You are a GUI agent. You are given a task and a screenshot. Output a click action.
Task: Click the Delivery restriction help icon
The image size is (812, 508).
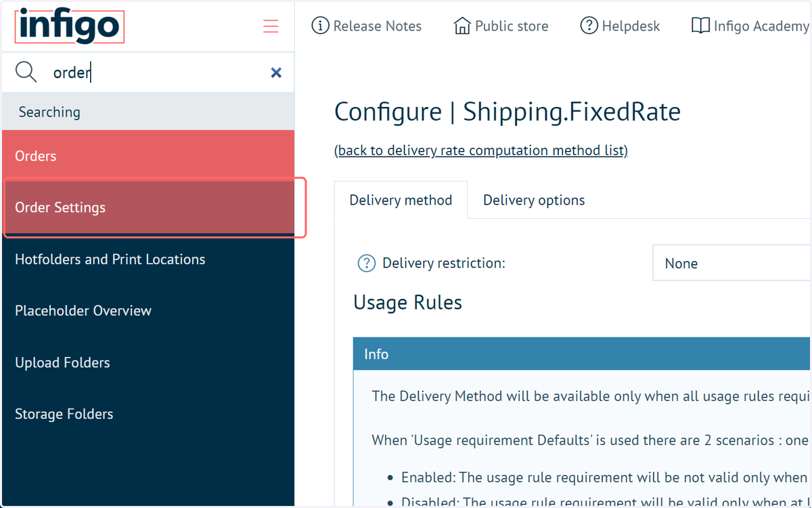pos(366,263)
